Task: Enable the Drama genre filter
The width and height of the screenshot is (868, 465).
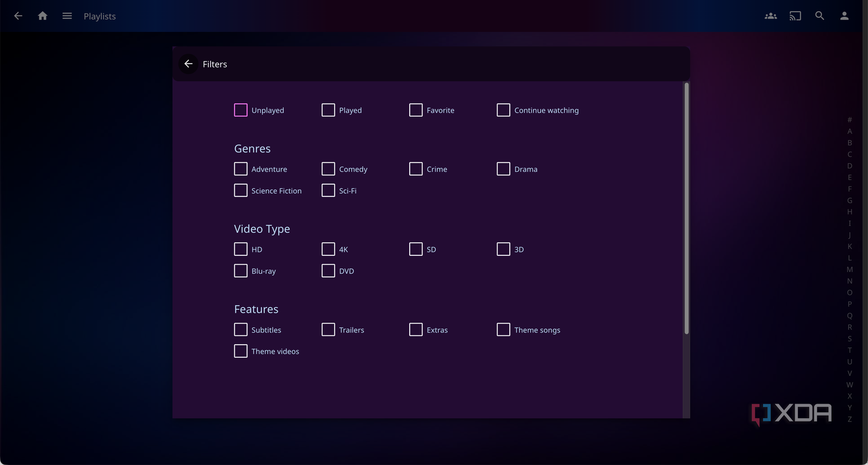Action: click(503, 169)
